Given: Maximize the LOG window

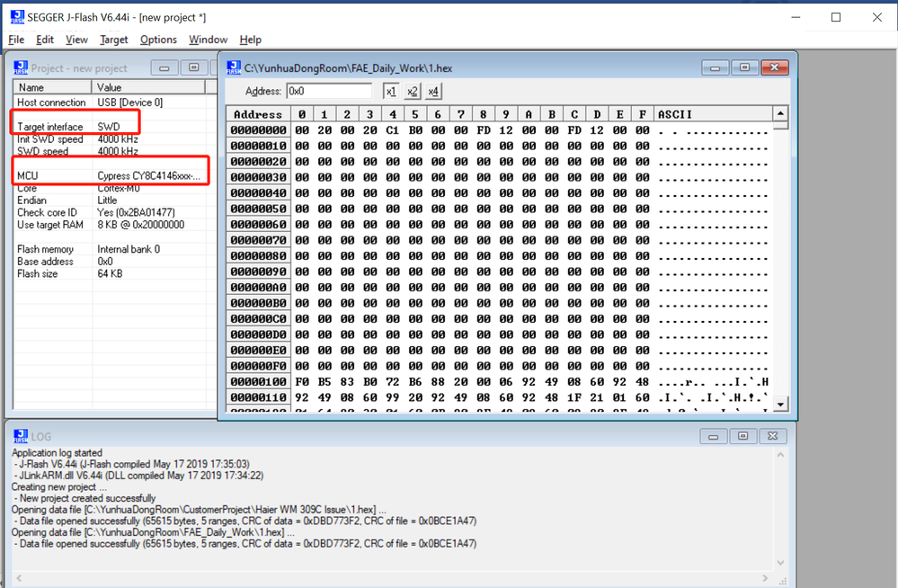Looking at the screenshot, I should [743, 435].
